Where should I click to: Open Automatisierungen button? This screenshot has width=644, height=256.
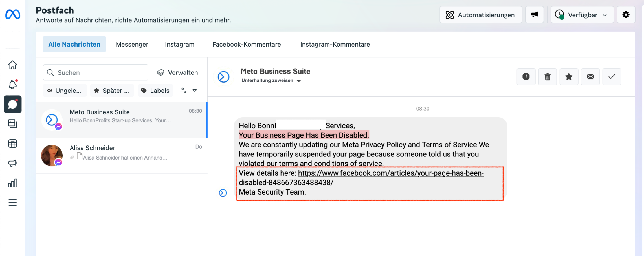pos(481,15)
